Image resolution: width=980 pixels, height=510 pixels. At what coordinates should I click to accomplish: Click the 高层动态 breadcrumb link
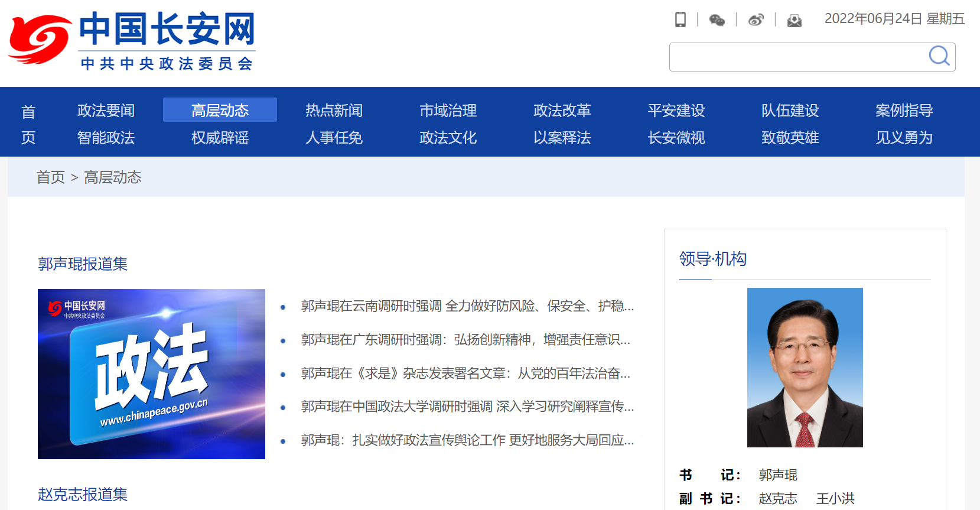(113, 177)
